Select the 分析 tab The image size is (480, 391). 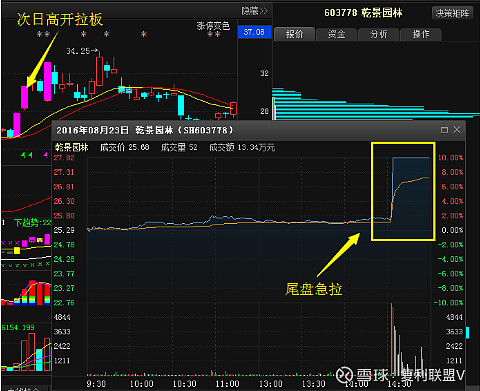pyautogui.click(x=378, y=34)
